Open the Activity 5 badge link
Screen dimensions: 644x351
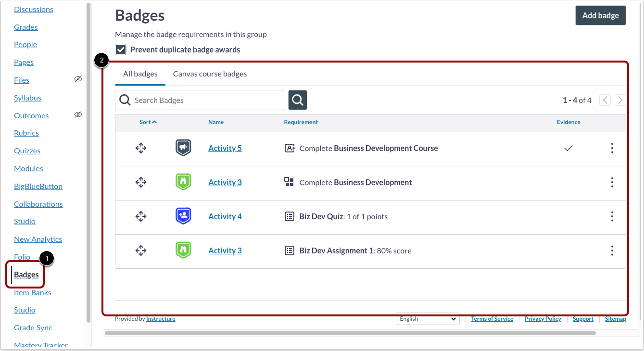[x=225, y=148]
